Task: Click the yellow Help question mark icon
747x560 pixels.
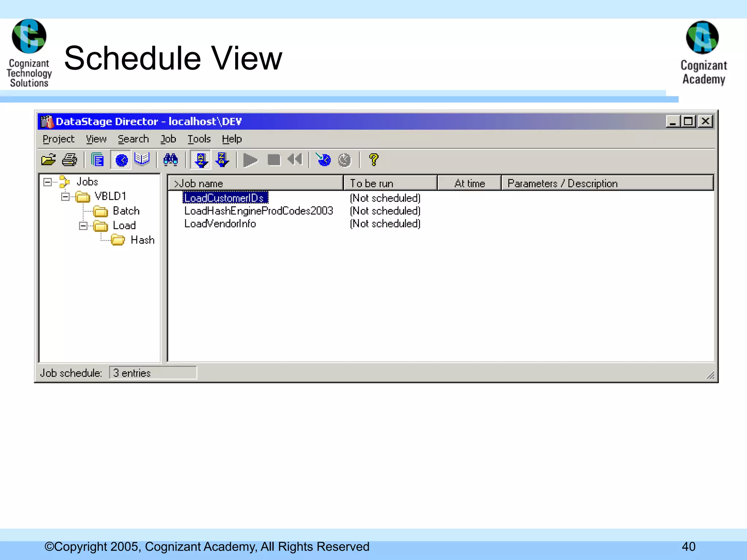Action: coord(373,160)
